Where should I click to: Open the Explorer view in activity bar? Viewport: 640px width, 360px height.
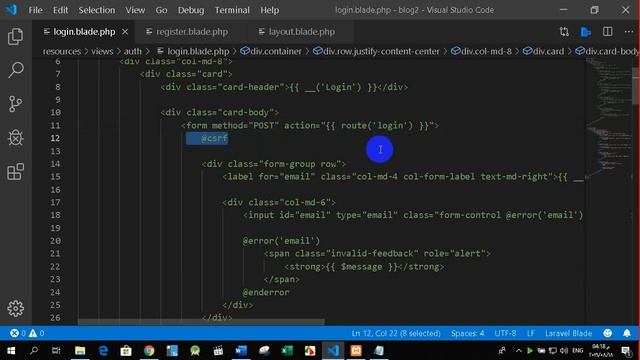(16, 37)
